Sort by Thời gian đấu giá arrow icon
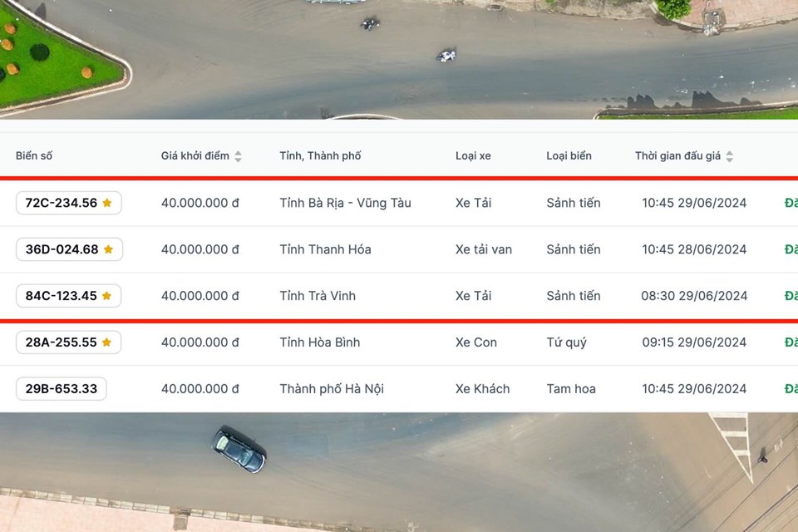 (x=729, y=156)
